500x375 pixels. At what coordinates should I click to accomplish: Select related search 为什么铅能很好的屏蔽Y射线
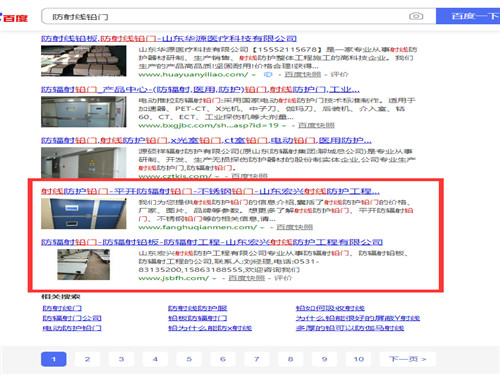pyautogui.click(x=358, y=318)
